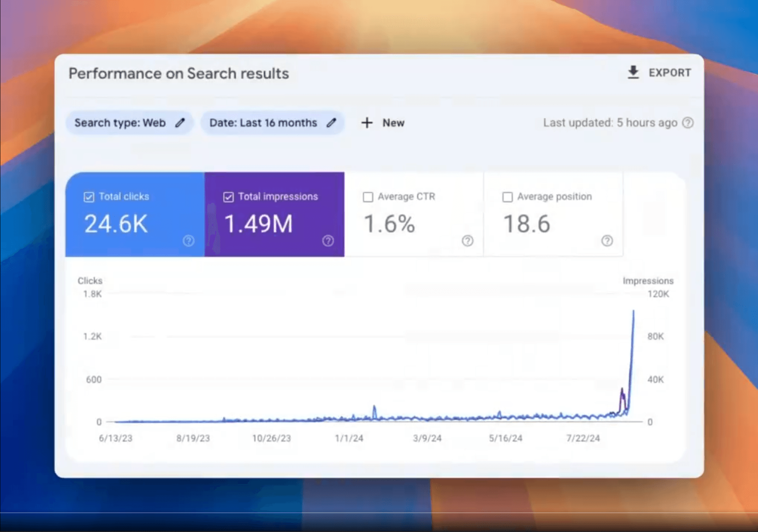Click the peak of the chart spike
Image resolution: width=758 pixels, height=532 pixels.
pos(633,311)
